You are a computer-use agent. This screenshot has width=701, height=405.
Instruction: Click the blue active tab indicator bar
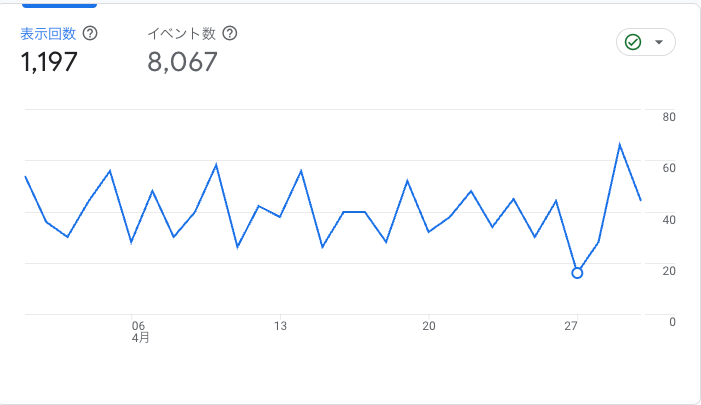(x=59, y=5)
